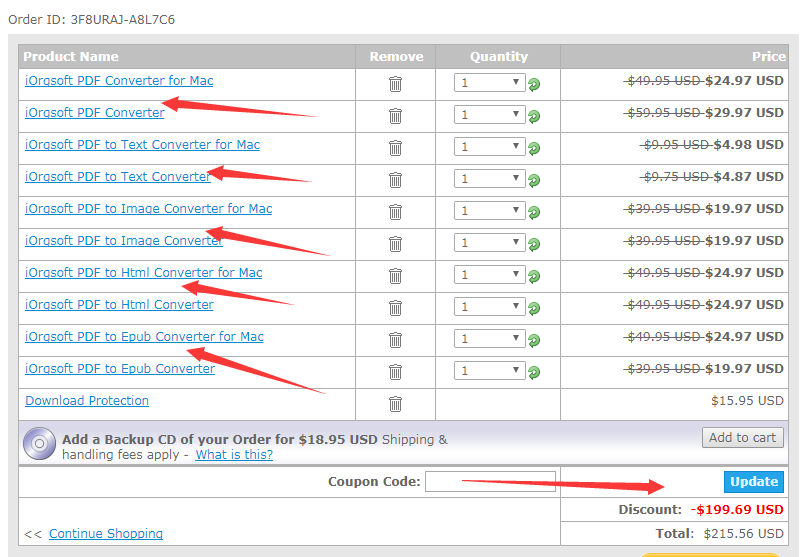Open iOrgsoft PDF to Epub Converter for Mac link
The width and height of the screenshot is (809, 557).
(144, 337)
